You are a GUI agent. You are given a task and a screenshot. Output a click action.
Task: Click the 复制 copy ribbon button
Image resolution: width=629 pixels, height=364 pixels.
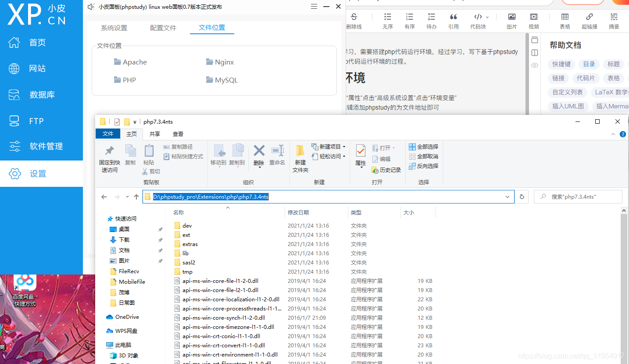pyautogui.click(x=130, y=155)
